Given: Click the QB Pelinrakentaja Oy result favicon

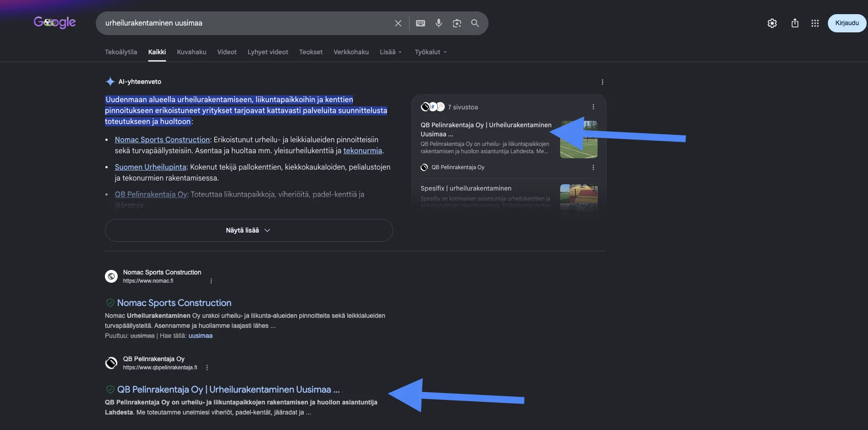Looking at the screenshot, I should click(x=111, y=363).
